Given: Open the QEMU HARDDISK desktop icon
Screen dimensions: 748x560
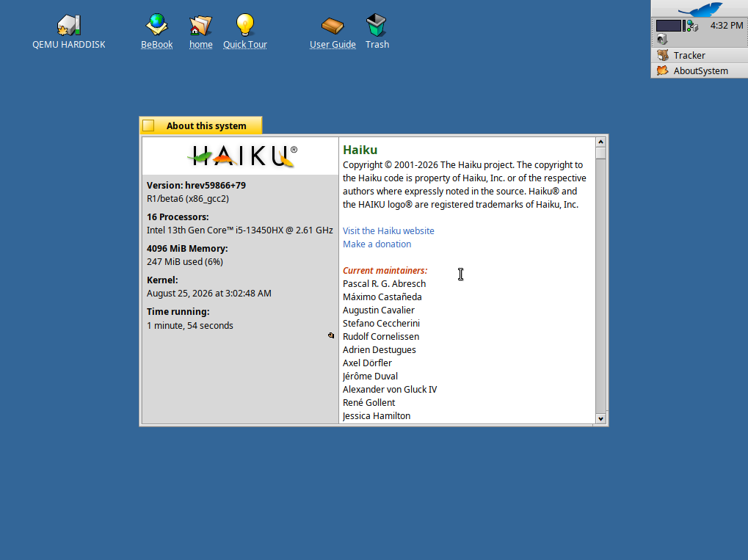Looking at the screenshot, I should click(x=69, y=25).
